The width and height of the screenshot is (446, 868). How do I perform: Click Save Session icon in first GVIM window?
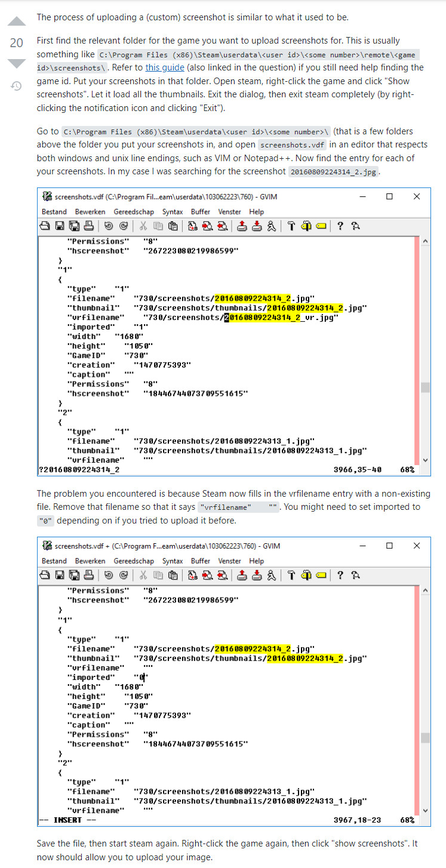pos(257,226)
